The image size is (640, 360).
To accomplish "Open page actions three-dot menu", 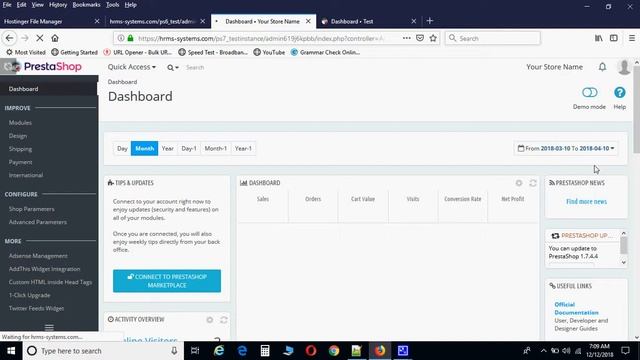I will point(407,38).
